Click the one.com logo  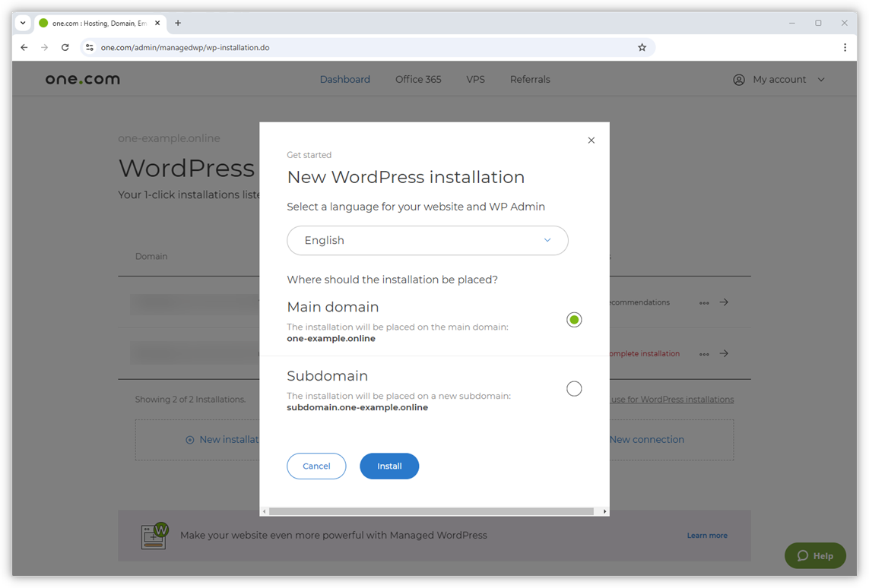click(x=82, y=78)
